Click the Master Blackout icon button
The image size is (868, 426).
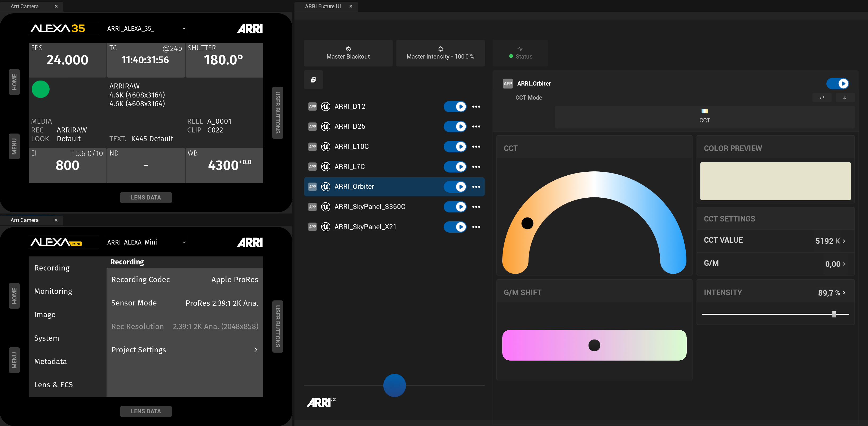point(348,49)
